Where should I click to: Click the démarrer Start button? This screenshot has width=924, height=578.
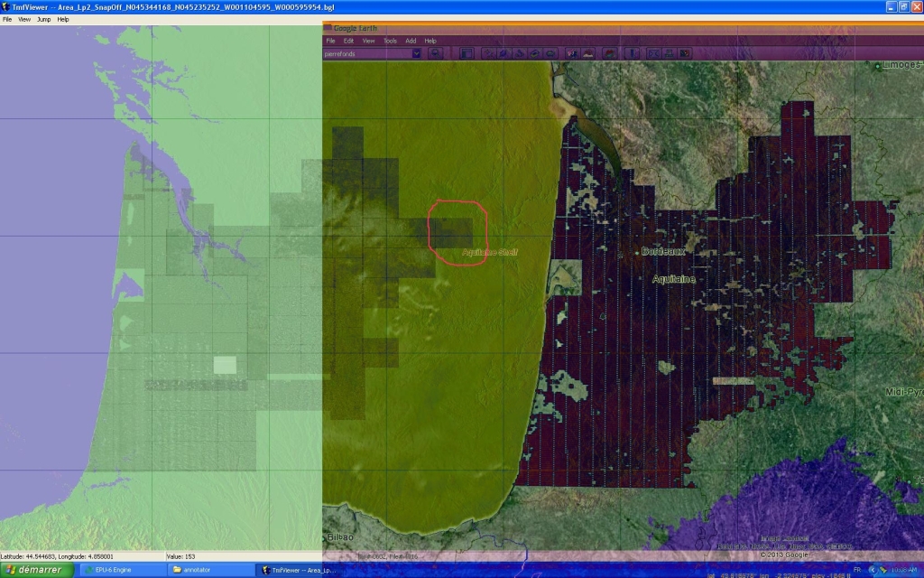36,570
